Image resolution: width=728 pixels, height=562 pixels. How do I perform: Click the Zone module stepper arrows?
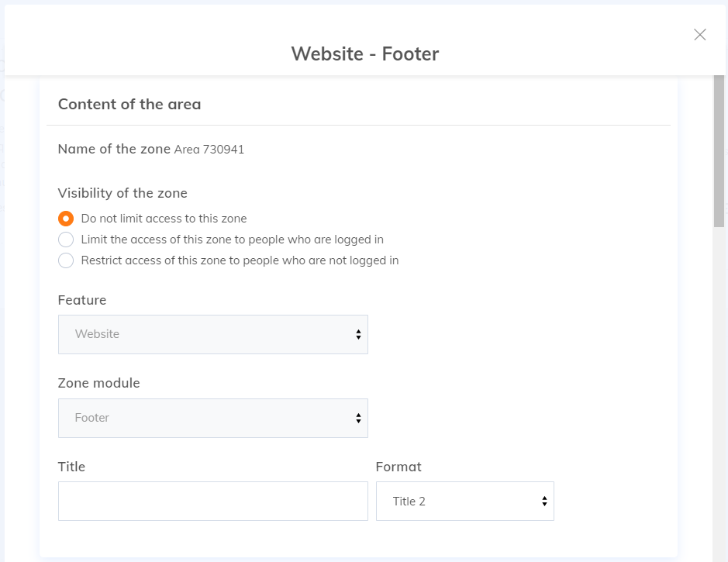pyautogui.click(x=357, y=418)
